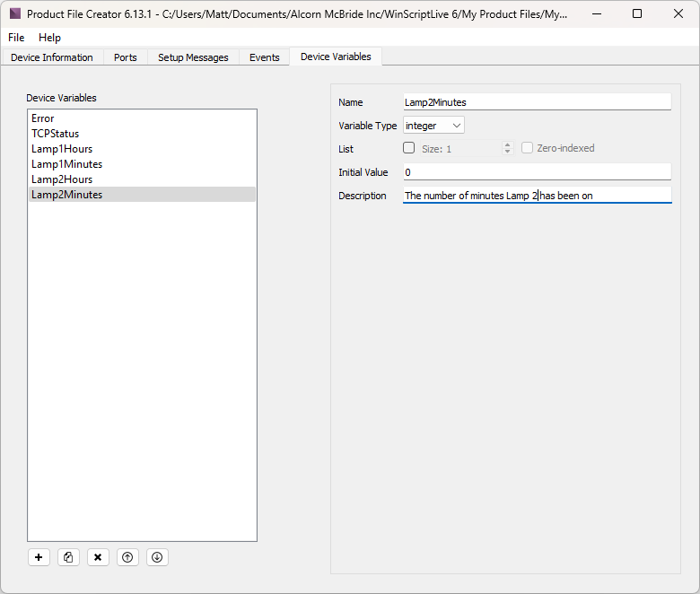Adjust the list Size spinner arrows
Viewport: 700px width, 594px height.
[x=507, y=148]
